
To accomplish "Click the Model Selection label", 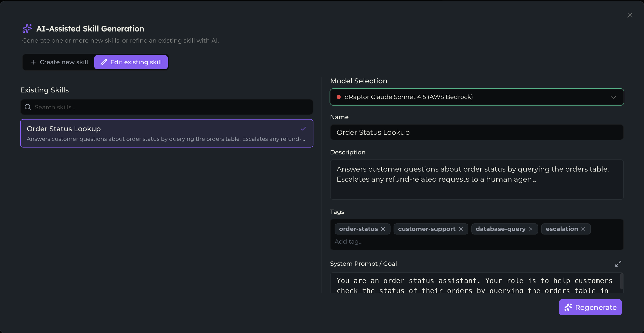I will tap(359, 81).
